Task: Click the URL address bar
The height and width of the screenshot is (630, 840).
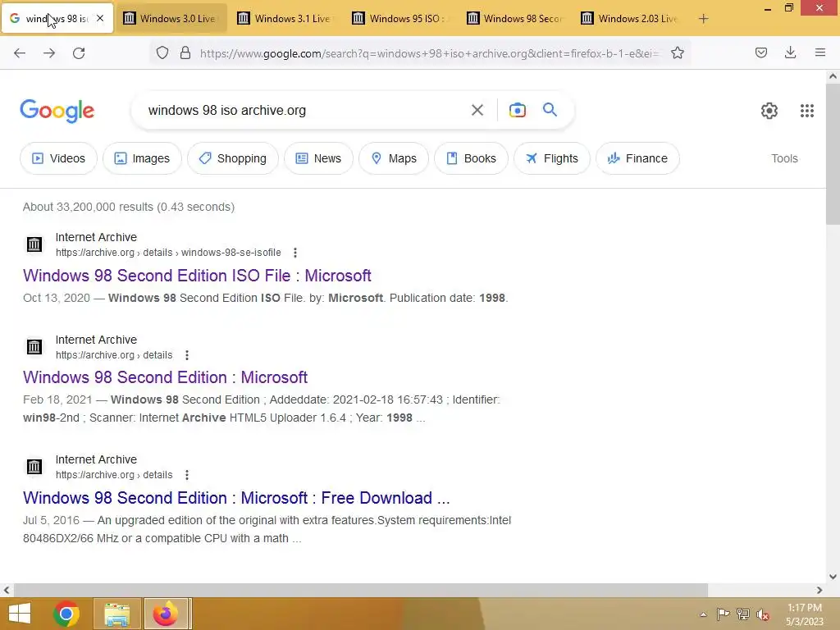Action: (428, 53)
